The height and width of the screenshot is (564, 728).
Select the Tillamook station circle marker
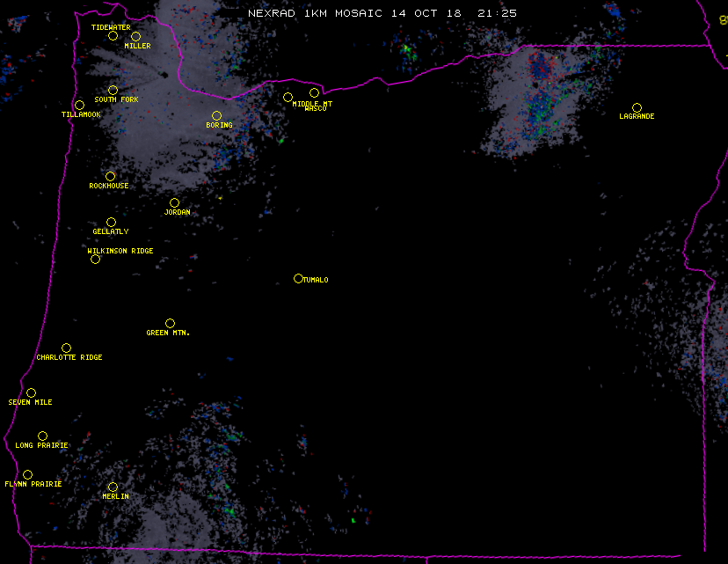(79, 106)
